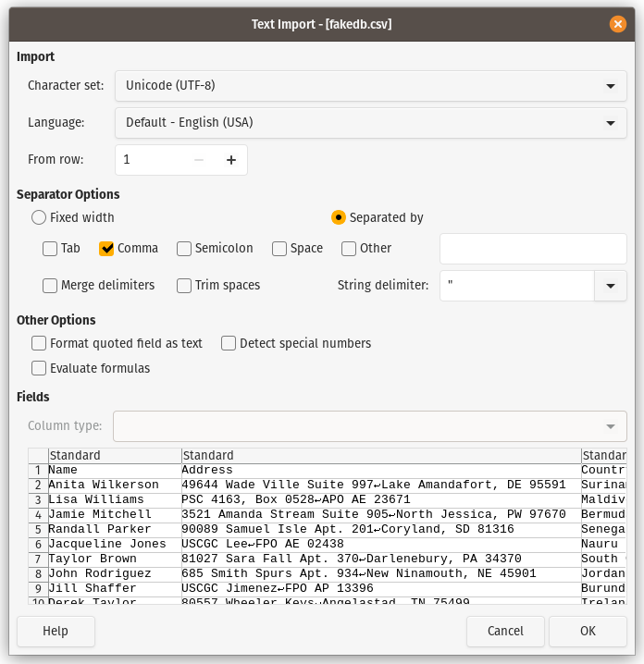
Task: Click the Jacqueline Jones cell
Action: point(115,544)
